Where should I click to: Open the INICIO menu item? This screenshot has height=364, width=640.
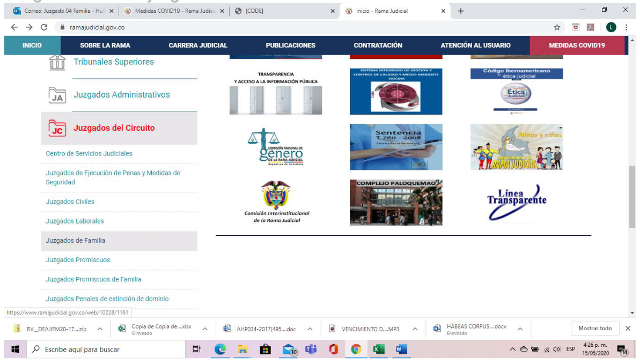[32, 45]
